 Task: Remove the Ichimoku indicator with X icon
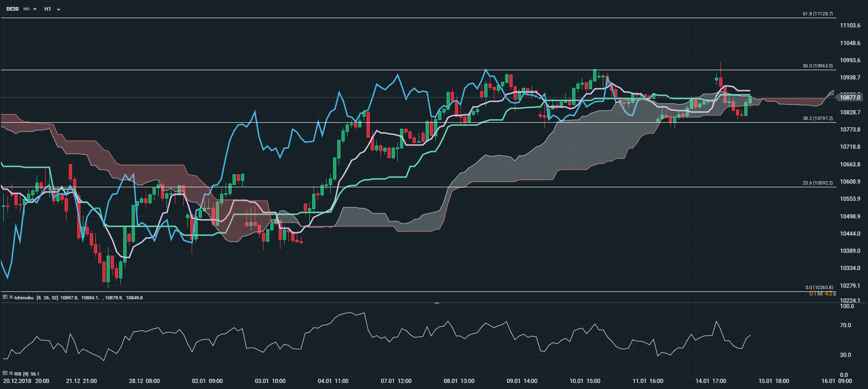(11, 297)
